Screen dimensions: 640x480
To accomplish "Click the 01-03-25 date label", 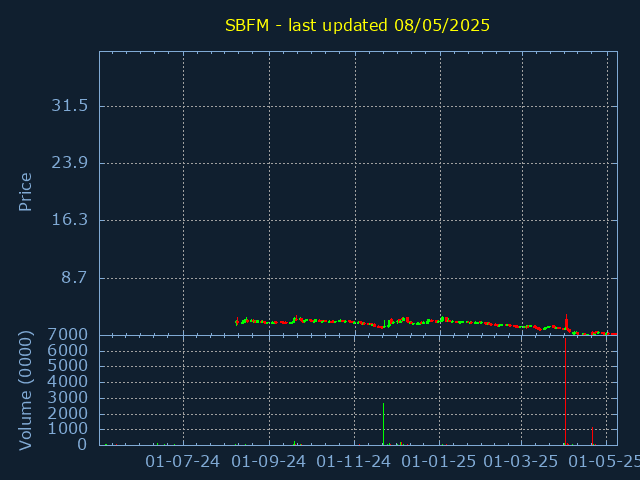I will [520, 462].
